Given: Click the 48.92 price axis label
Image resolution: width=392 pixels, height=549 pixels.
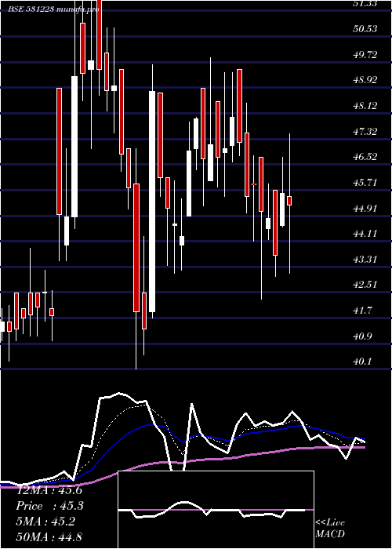Looking at the screenshot, I should (365, 80).
